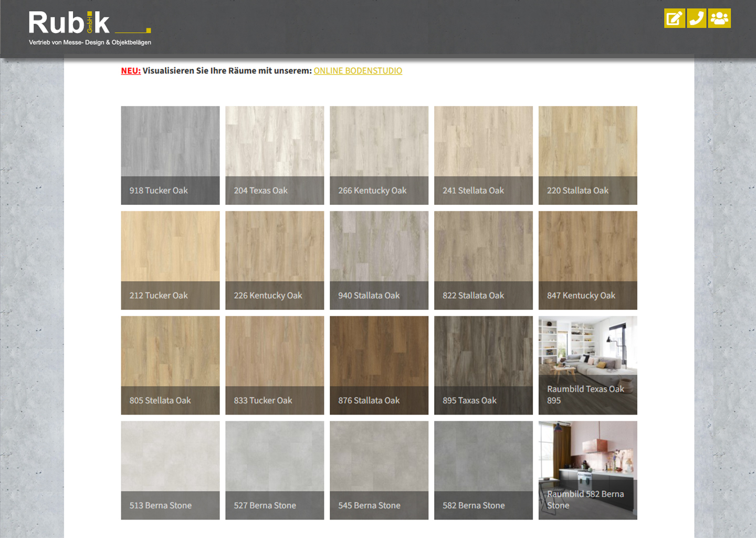Open the 220 Stallata Oak sample
This screenshot has width=756, height=538.
pos(587,155)
